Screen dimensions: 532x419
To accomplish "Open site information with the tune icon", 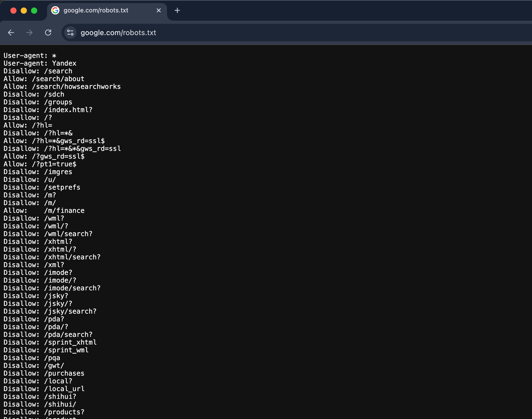I will pos(70,33).
